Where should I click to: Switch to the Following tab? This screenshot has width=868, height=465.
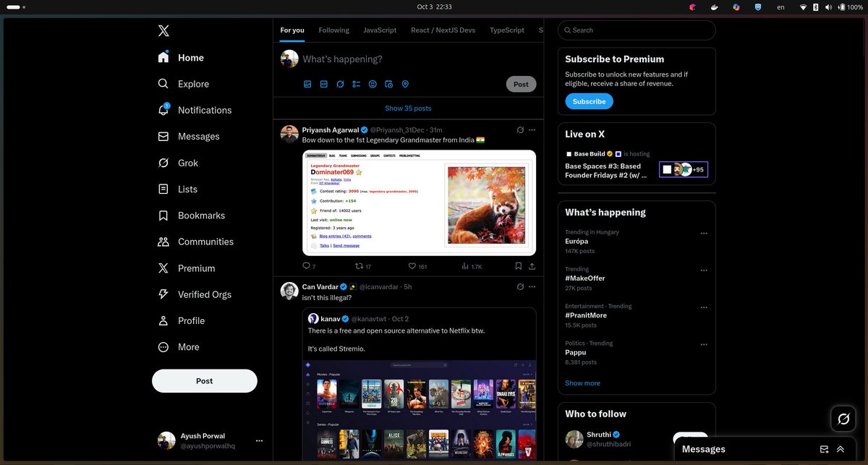[333, 30]
